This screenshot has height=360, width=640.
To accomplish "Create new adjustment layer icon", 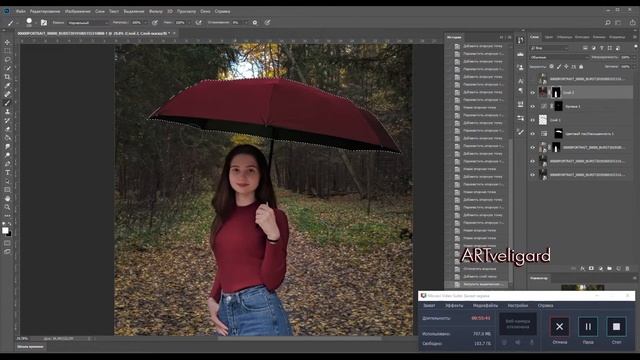I will pos(600,268).
